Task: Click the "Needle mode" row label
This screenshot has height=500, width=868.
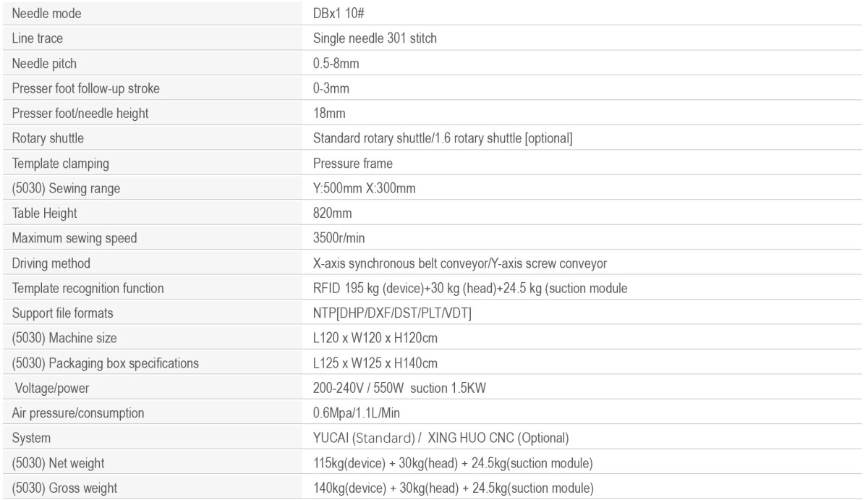Action: (x=45, y=13)
